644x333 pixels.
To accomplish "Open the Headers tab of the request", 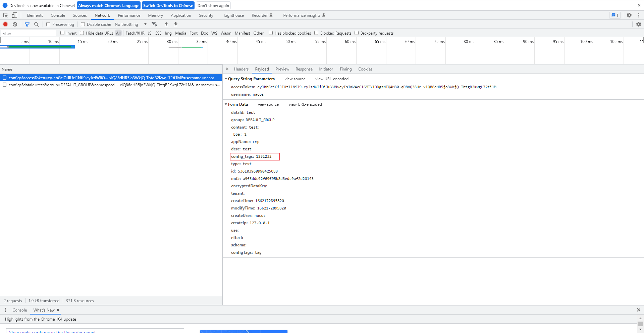I will [241, 69].
